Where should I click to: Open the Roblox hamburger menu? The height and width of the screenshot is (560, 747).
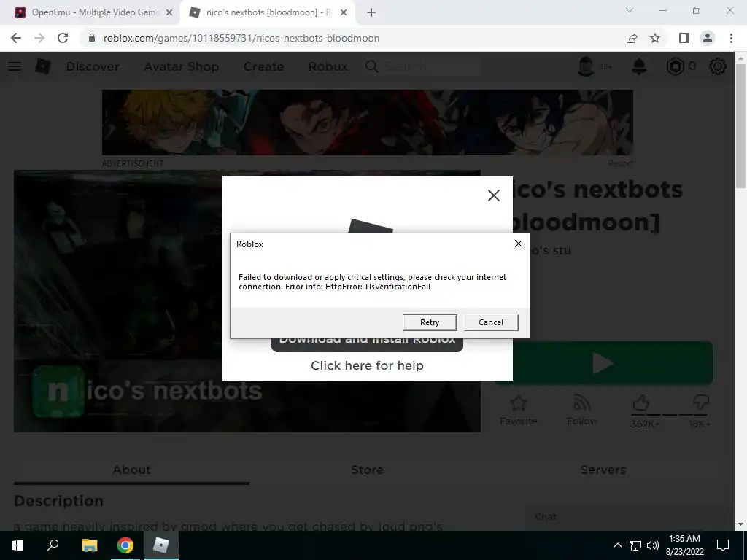tap(15, 66)
